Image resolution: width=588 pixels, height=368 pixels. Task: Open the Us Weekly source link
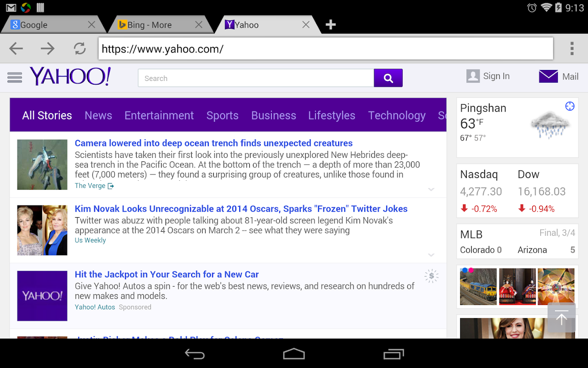(x=90, y=240)
